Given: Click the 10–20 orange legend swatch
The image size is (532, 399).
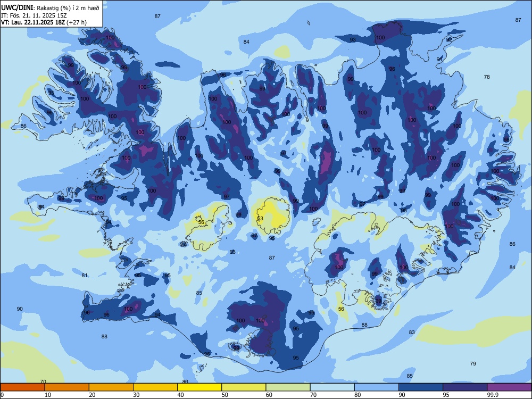Looking at the screenshot, I should click(67, 387).
